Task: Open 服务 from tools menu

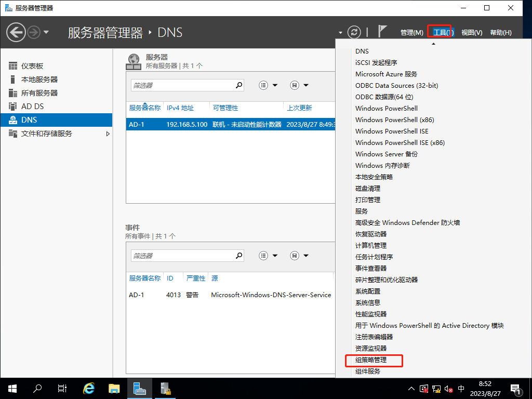Action: (362, 211)
